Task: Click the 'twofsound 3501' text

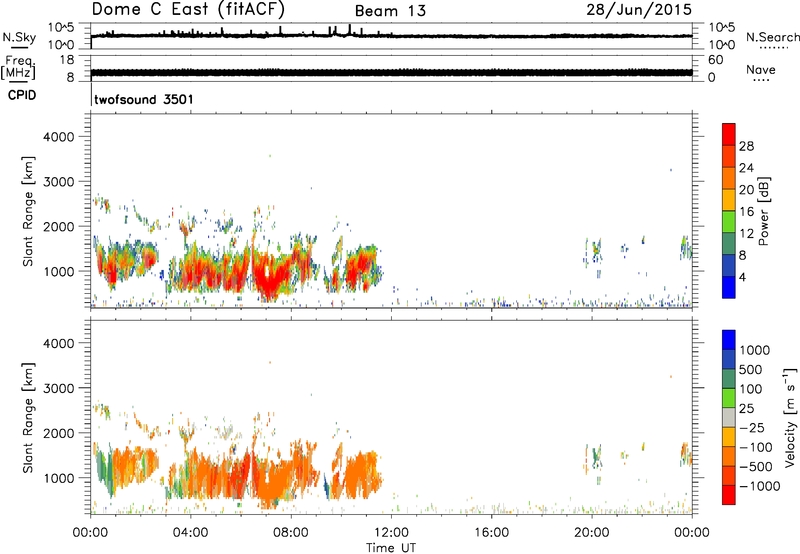Action: click(x=144, y=99)
